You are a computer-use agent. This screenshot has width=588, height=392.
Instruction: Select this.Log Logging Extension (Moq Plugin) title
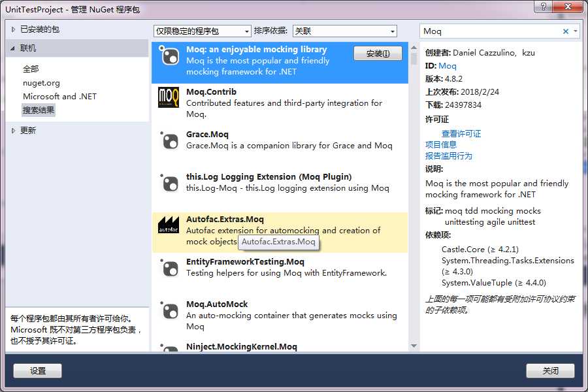[269, 176]
